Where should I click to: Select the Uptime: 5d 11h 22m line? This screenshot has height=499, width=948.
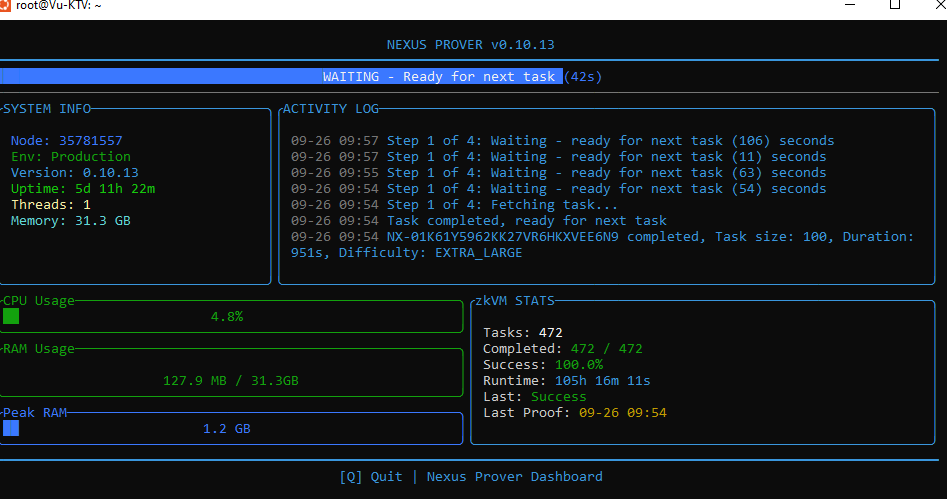point(83,189)
